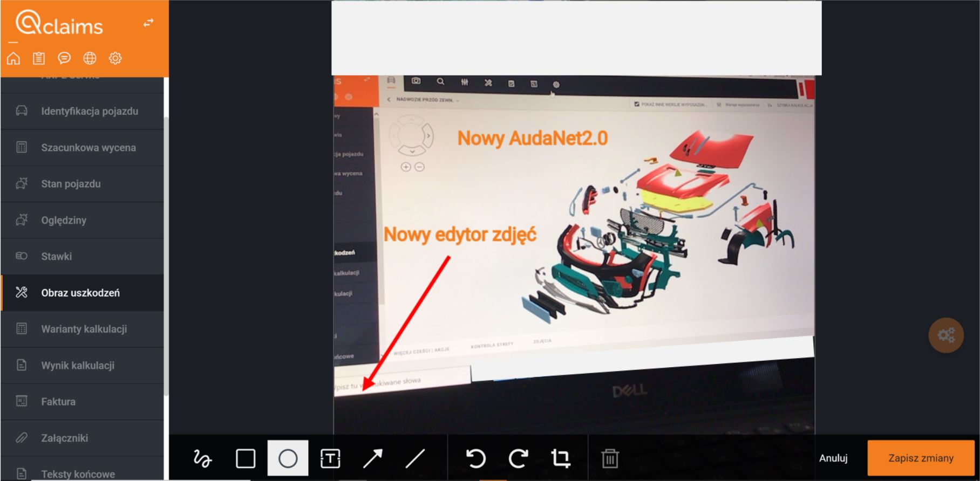Select the rectangle shape tool

point(246,458)
